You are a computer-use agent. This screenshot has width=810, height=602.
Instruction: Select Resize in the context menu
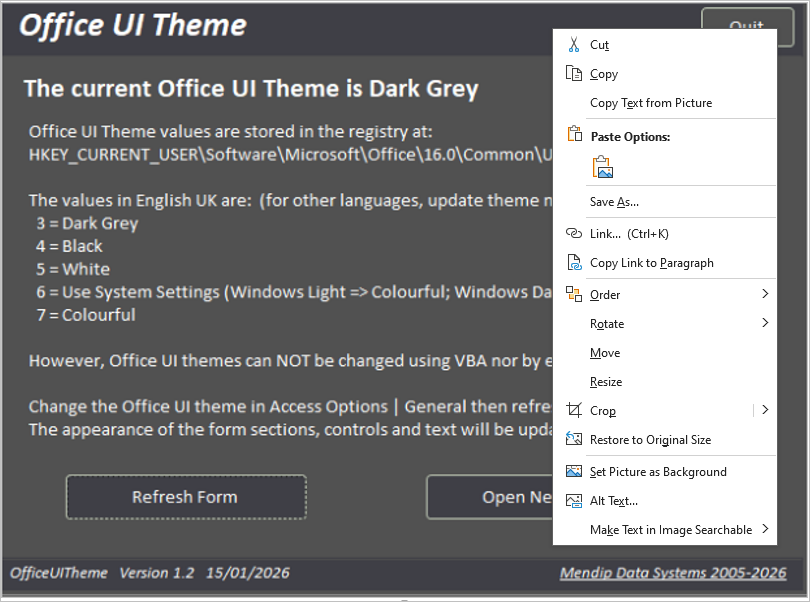(664, 381)
